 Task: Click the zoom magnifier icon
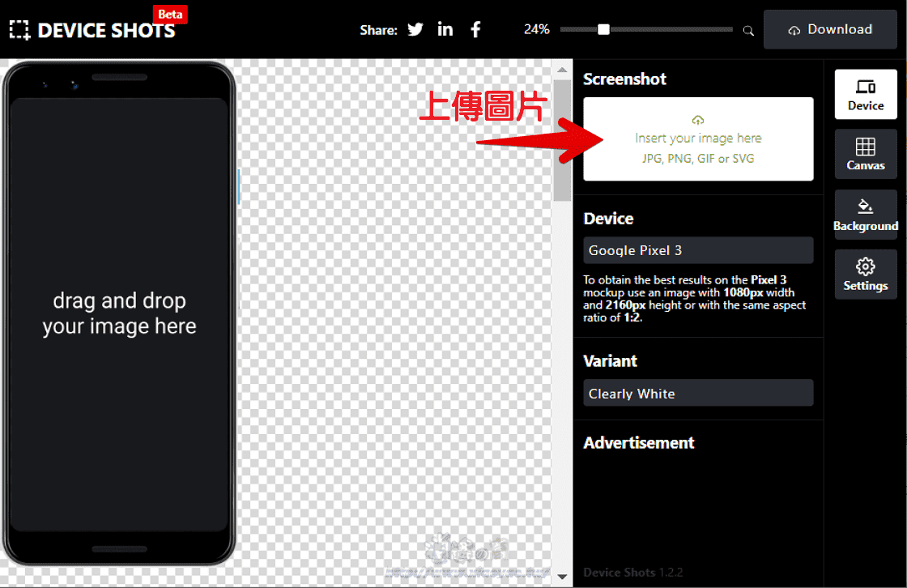[748, 30]
